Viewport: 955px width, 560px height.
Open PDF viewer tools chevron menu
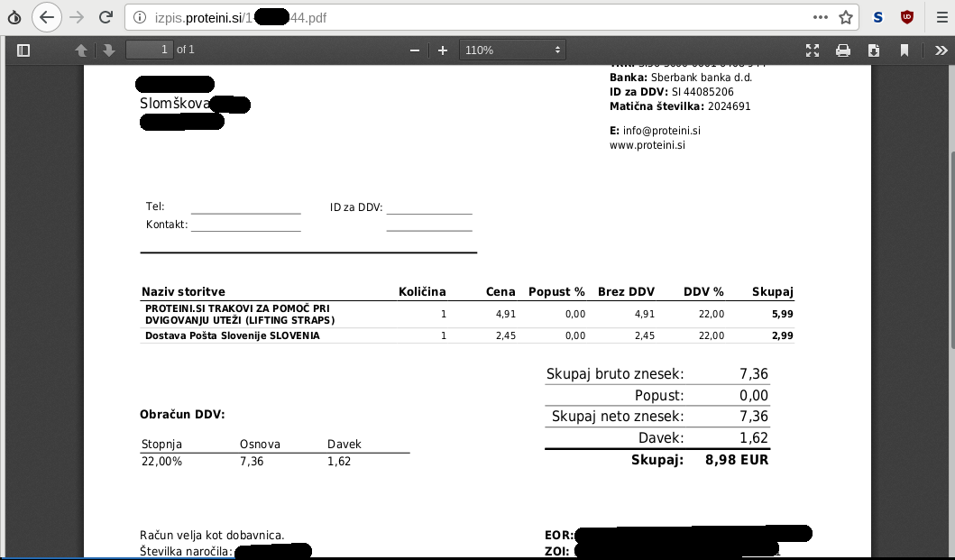pyautogui.click(x=941, y=50)
